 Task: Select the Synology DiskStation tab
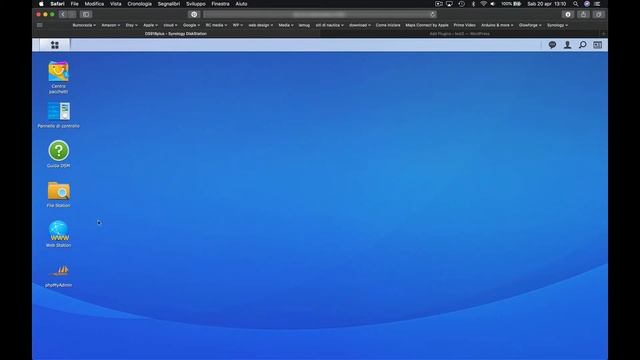(176, 34)
